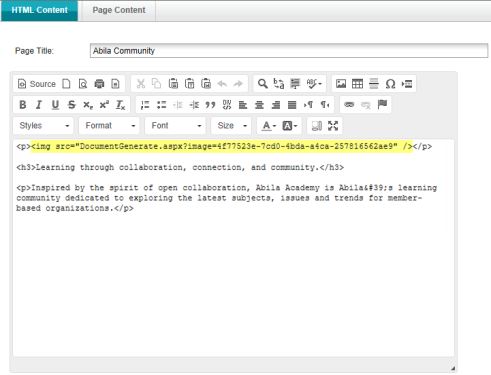Click the Underline icon
The image size is (491, 375).
click(x=55, y=105)
